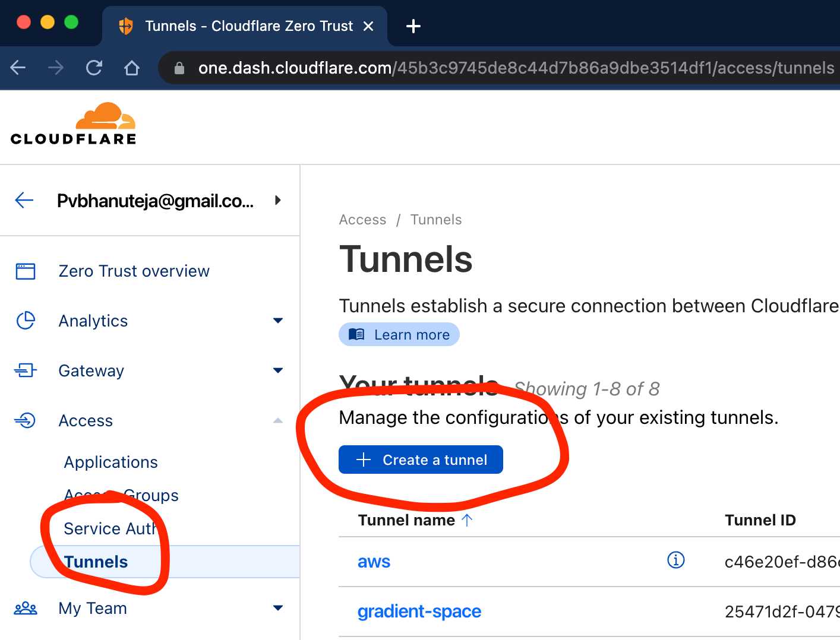Click the book icon in Learn more
This screenshot has height=640, width=840.
356,334
